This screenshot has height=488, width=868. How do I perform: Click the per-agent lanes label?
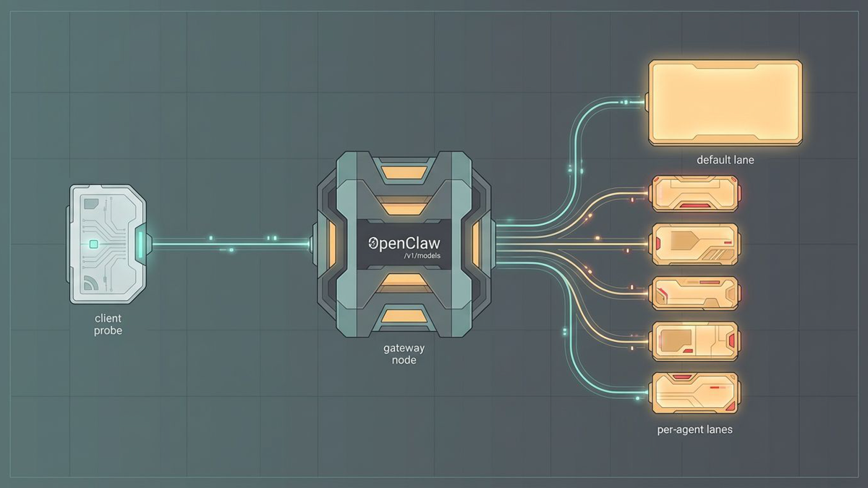(x=694, y=429)
